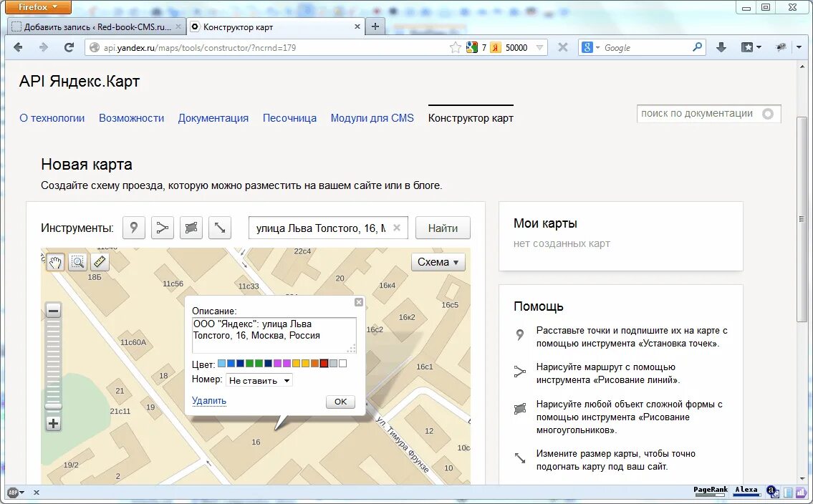Viewport: 813px width, 504px height.
Task: Clear the address search field
Action: (397, 228)
